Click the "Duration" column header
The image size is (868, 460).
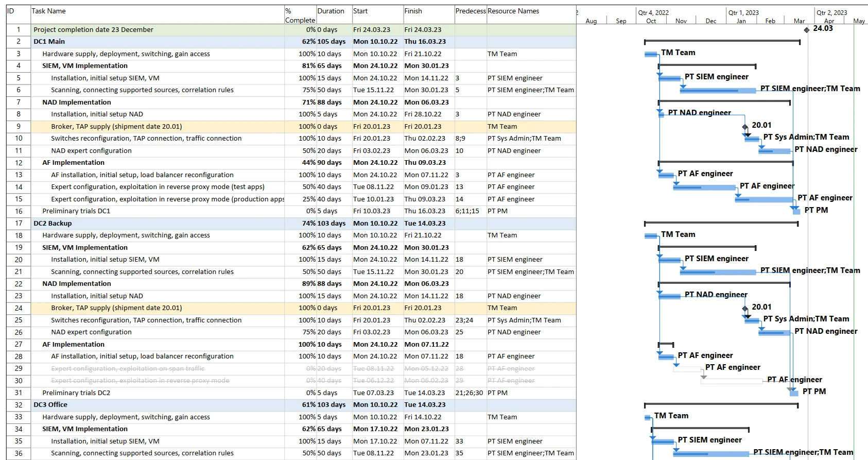coord(331,11)
